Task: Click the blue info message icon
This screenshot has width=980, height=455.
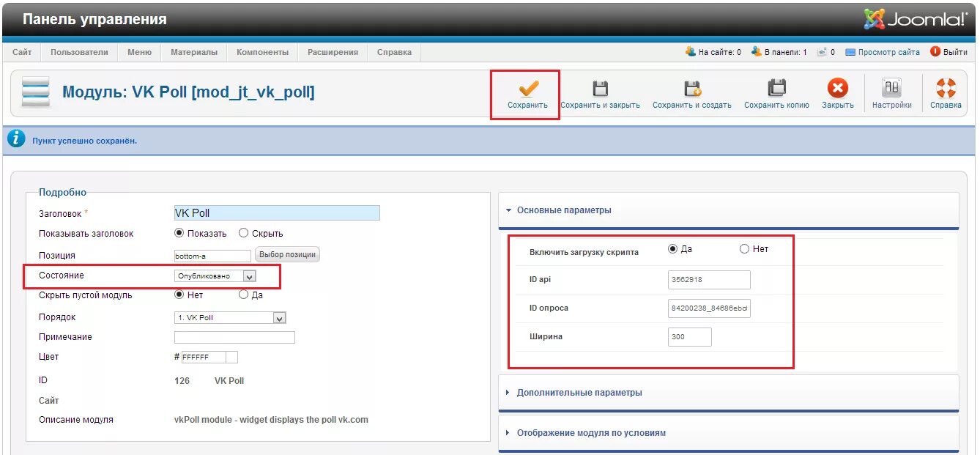Action: click(x=17, y=139)
